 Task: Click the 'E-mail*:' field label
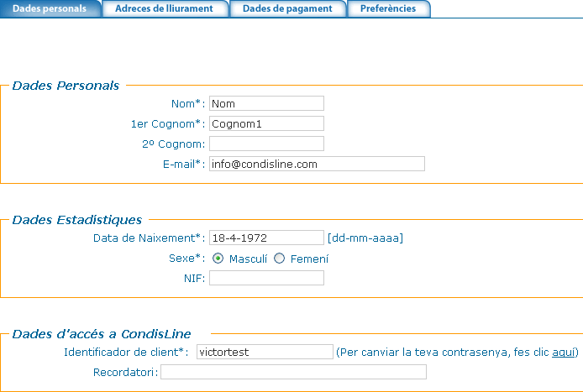[x=184, y=165]
